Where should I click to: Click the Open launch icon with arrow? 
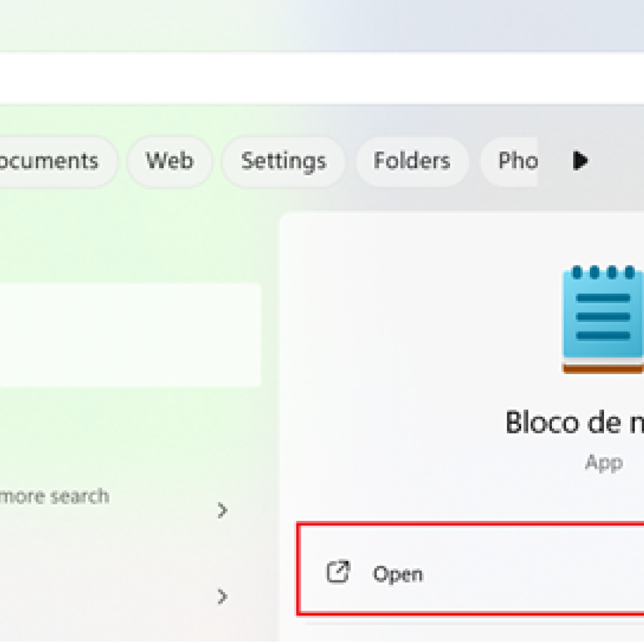click(x=338, y=573)
